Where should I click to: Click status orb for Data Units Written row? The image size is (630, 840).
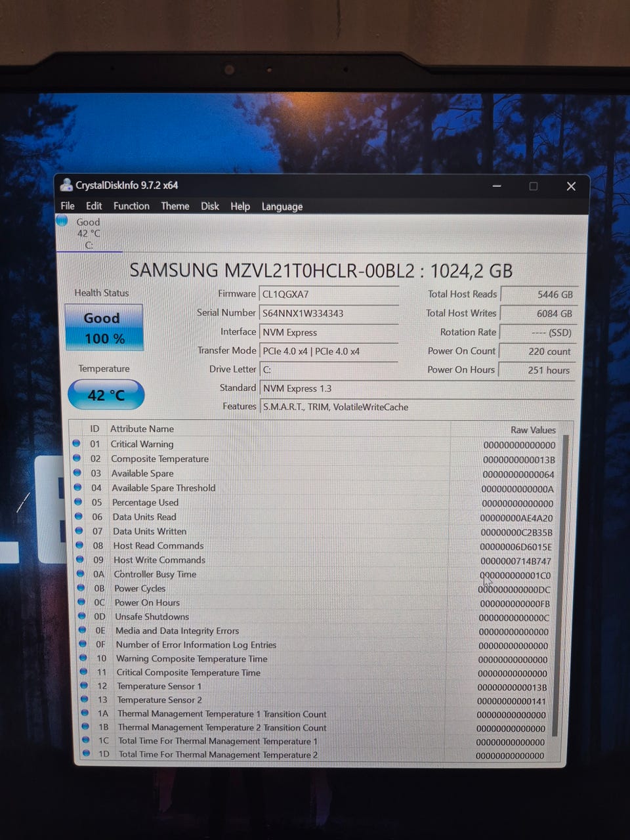[x=79, y=531]
